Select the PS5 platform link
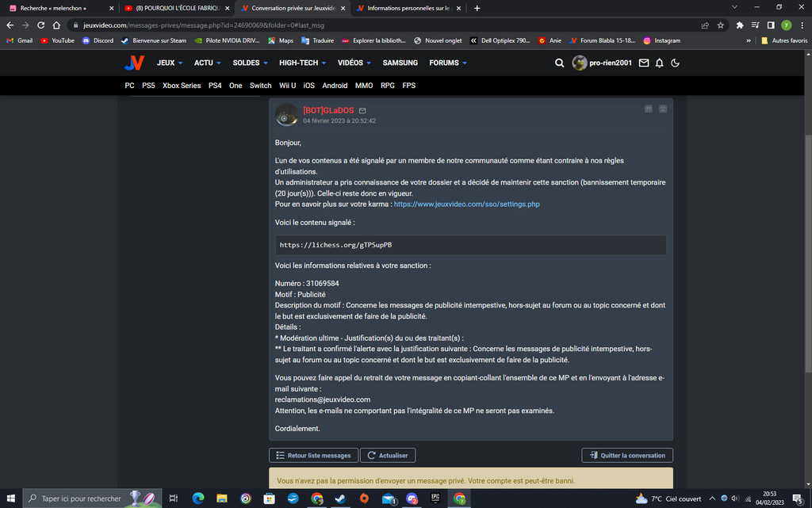 148,86
